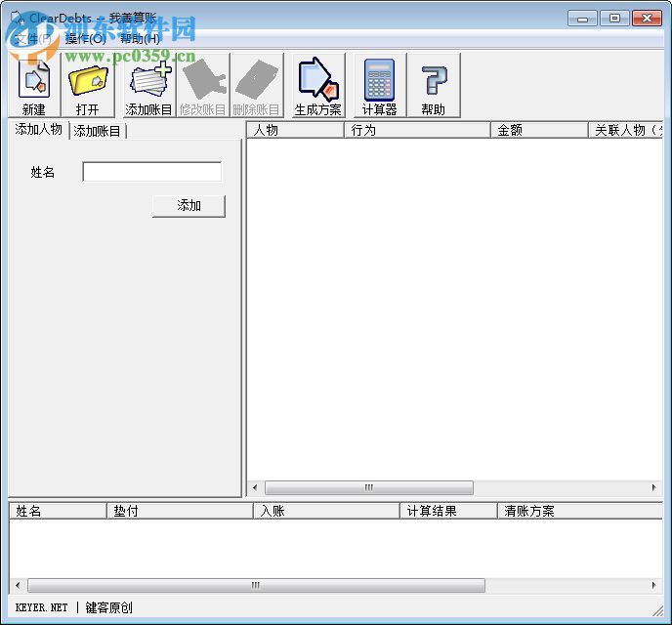The image size is (672, 625).
Task: Click the 添加账目 toolbar icon
Action: (148, 85)
